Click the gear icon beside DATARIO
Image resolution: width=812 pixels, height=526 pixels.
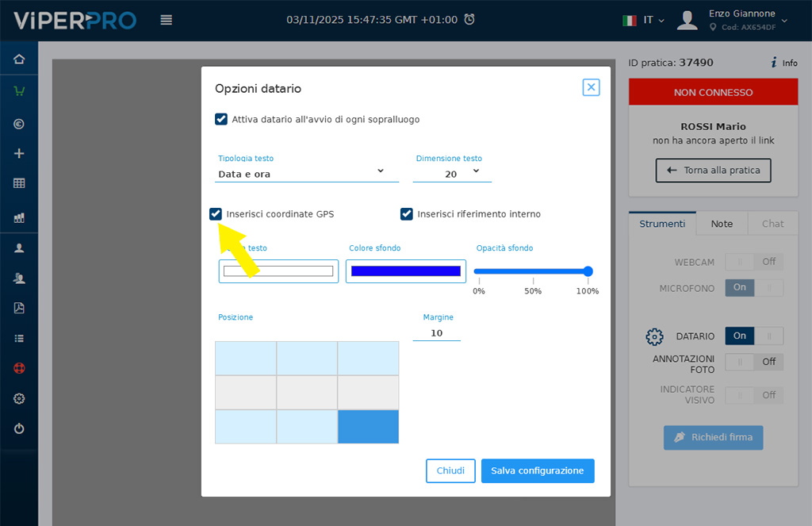click(x=654, y=336)
